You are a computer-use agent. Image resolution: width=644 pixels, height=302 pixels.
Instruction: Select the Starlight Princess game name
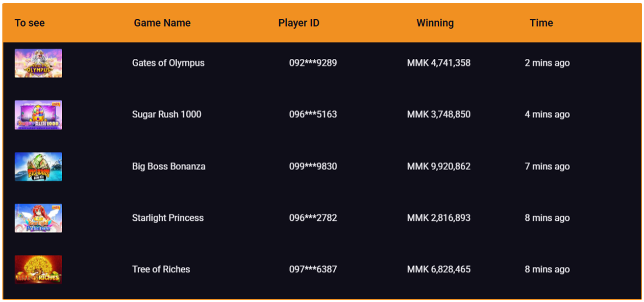167,218
